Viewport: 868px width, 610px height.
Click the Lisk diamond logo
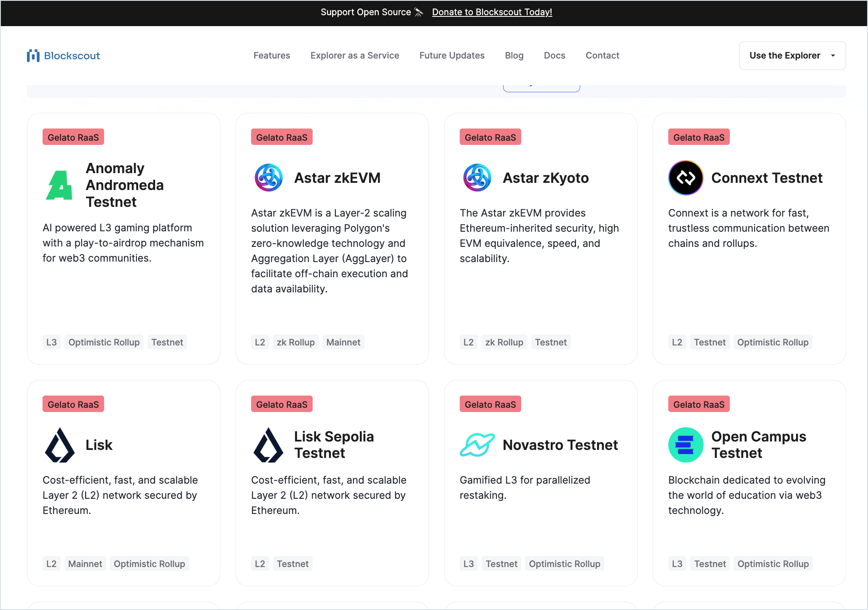[x=59, y=445]
